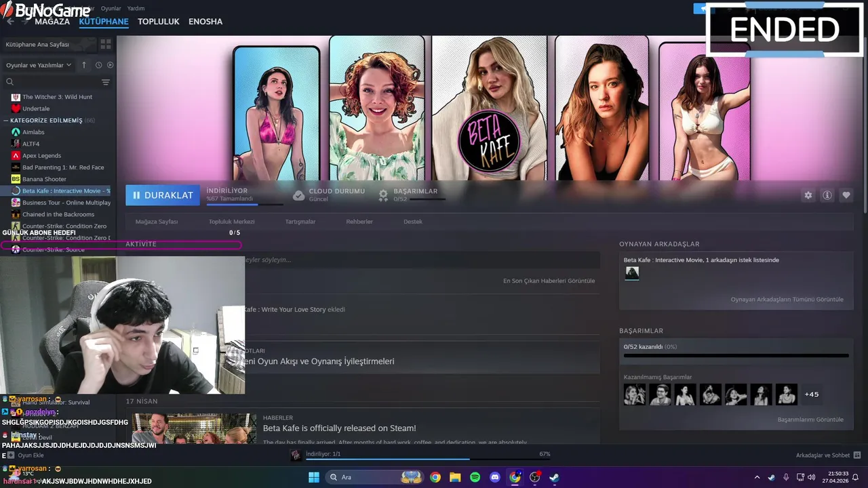Select Business Tour - Online Multiplayer
Image resolution: width=868 pixels, height=488 pixels.
(66, 203)
